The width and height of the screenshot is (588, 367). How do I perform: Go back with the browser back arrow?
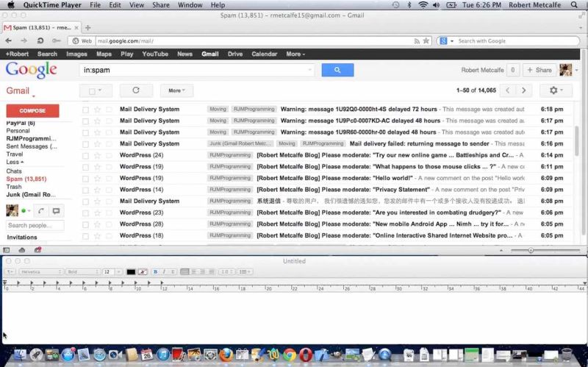(x=8, y=40)
